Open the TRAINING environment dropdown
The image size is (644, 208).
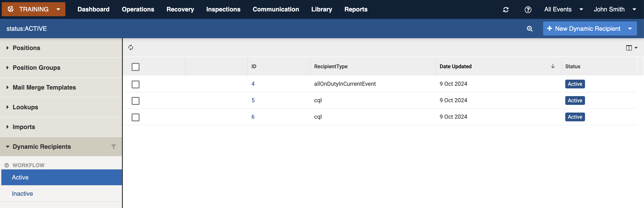tap(34, 9)
